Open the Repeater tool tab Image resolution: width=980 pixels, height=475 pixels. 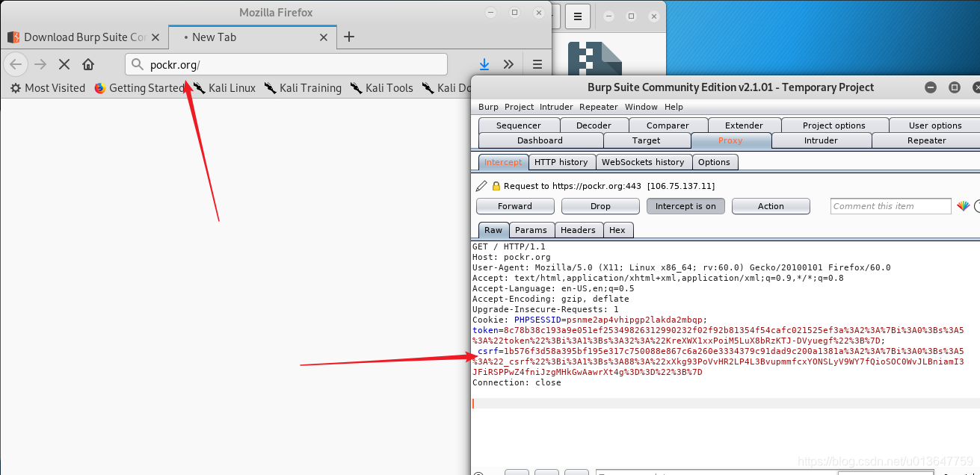click(927, 140)
